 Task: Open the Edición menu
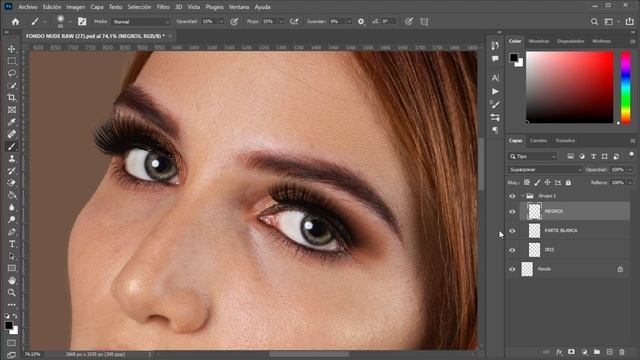[x=52, y=7]
